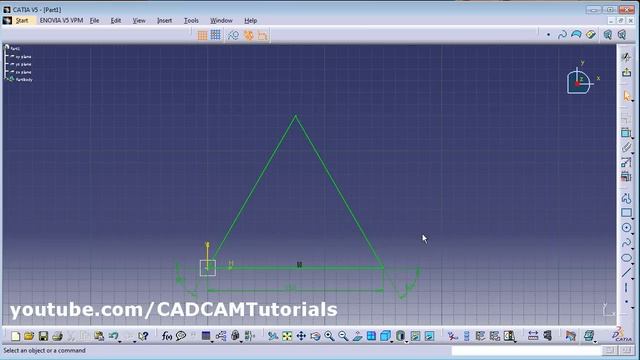Open the Edit menu
Screen dimensions: 640x360
[116, 20]
